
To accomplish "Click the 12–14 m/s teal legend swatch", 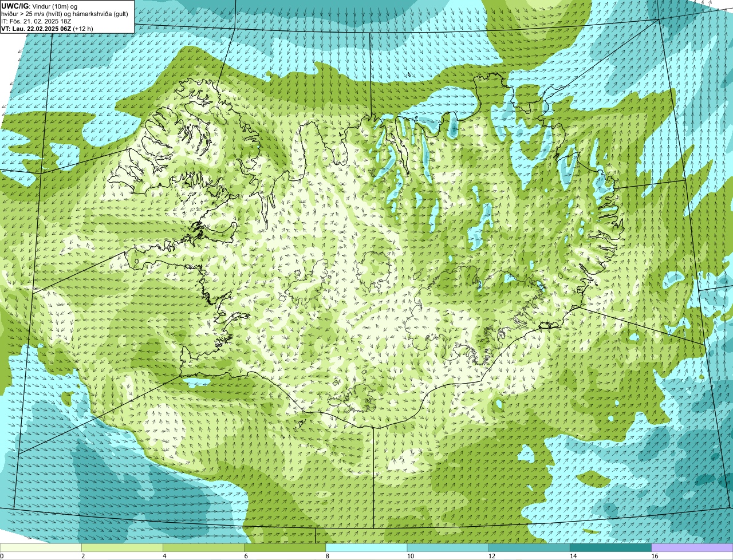I will (x=529, y=548).
